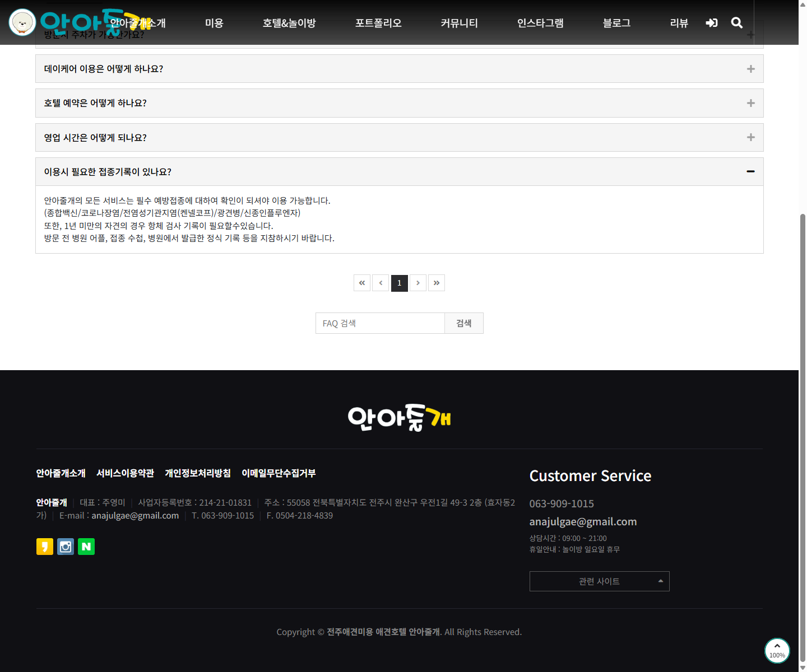
Task: Collapse the 이용시 필요한 접종기록이 있나요? question
Action: [x=400, y=172]
